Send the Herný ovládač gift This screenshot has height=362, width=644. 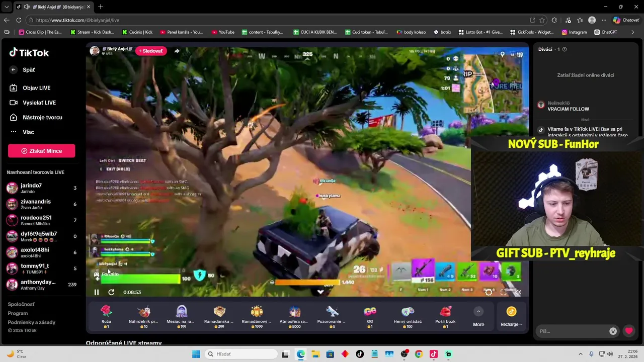point(408,317)
